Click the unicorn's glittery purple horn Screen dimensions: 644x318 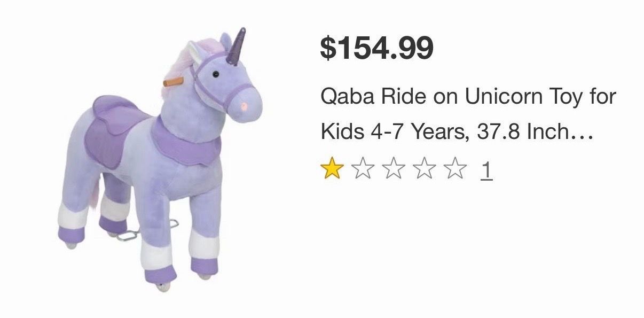(x=234, y=48)
